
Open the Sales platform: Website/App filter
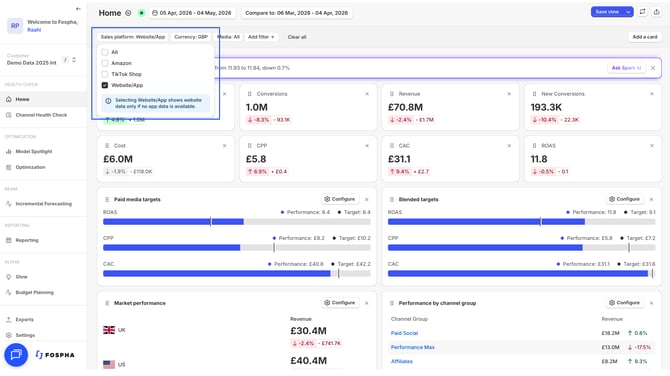point(133,37)
